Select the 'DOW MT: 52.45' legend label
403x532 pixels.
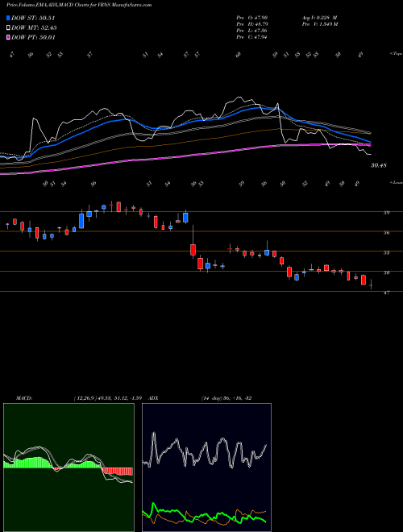click(34, 28)
